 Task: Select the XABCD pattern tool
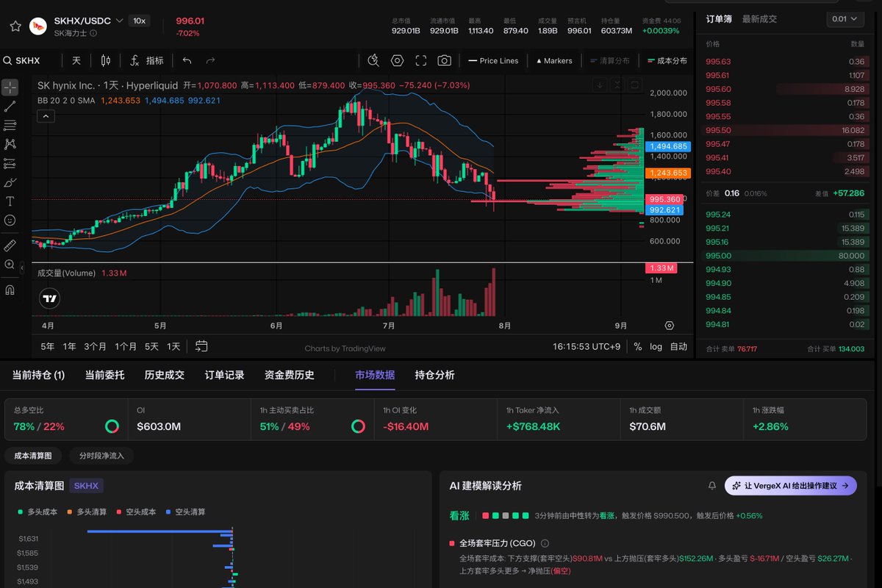coord(10,145)
